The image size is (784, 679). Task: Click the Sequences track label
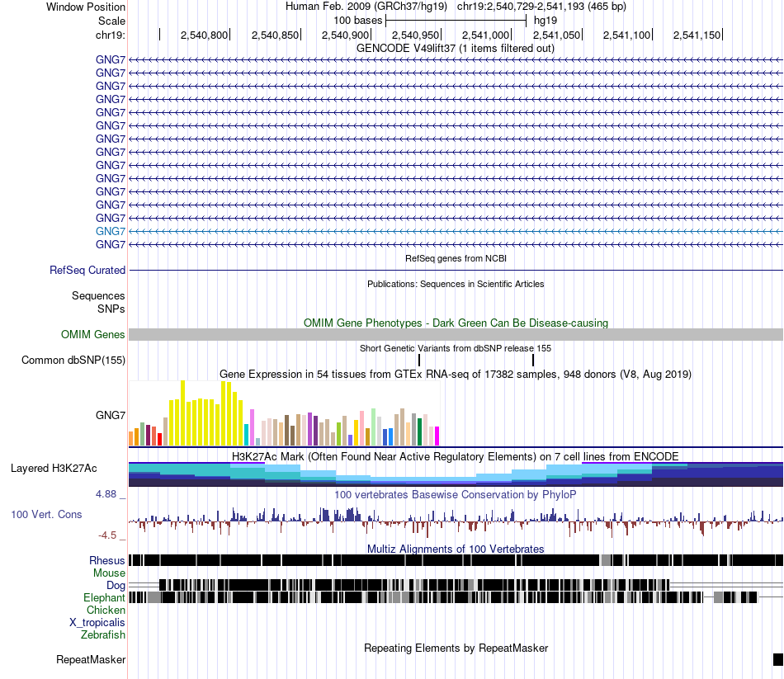tap(98, 295)
